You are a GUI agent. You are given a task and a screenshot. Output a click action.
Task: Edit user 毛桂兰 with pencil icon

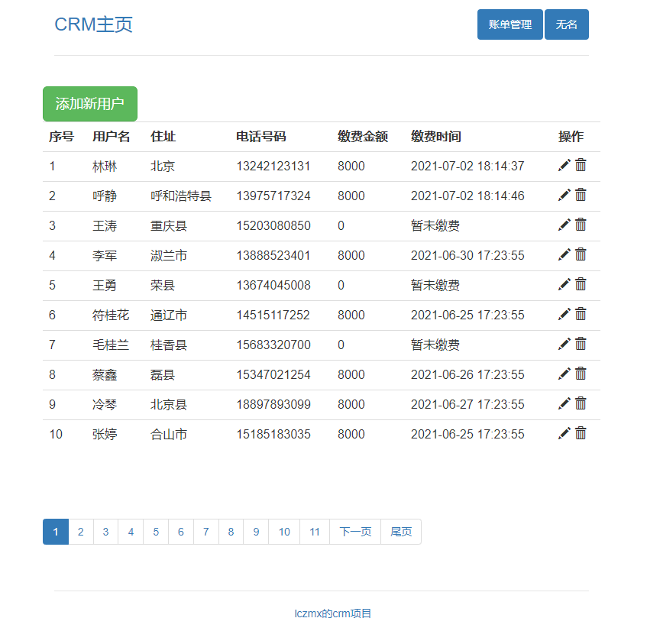(x=564, y=344)
